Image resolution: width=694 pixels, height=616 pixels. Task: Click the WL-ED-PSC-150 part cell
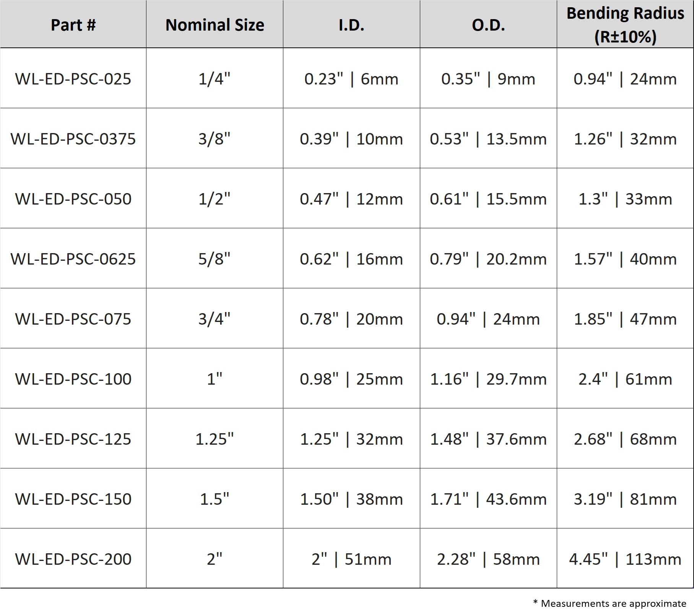[x=73, y=499]
